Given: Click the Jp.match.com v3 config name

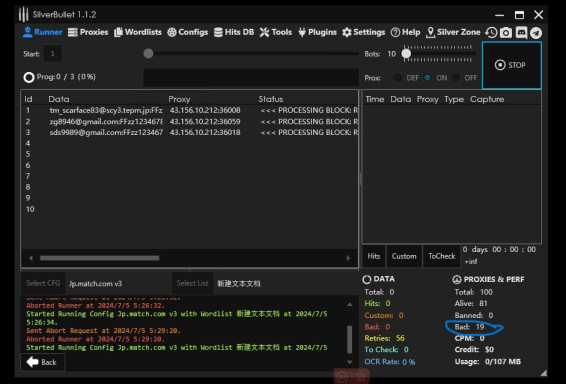Looking at the screenshot, I should (x=96, y=284).
